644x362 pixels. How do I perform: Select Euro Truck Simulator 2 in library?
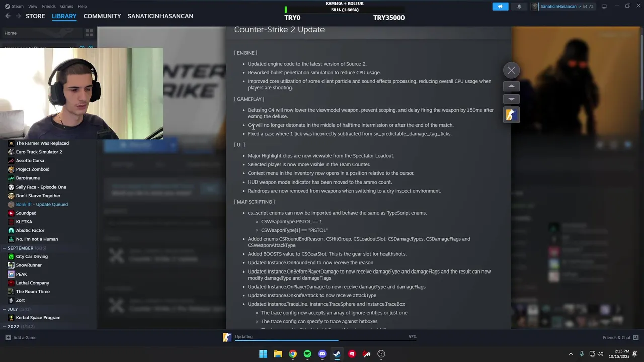(x=39, y=152)
